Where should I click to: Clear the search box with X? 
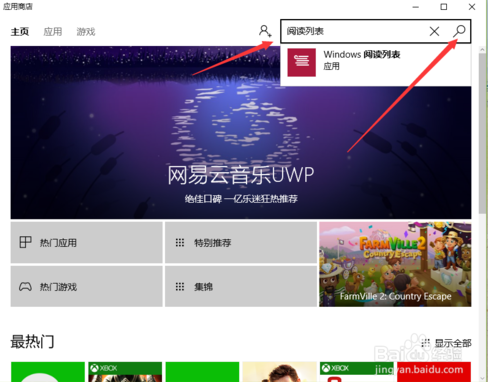click(x=434, y=31)
